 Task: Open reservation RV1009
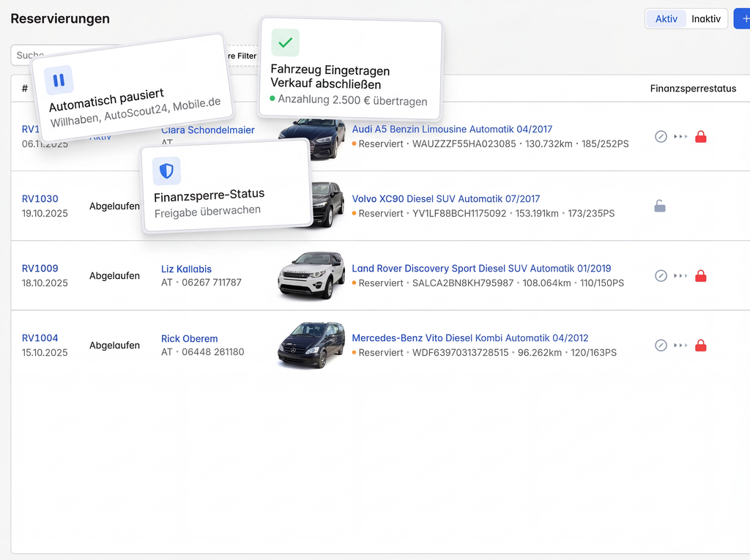(x=40, y=269)
